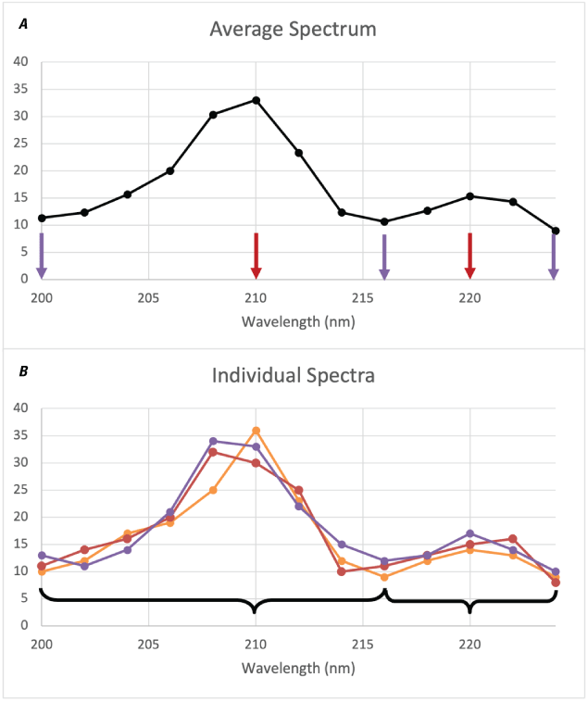Click the red data point at 222 nm

pos(512,538)
